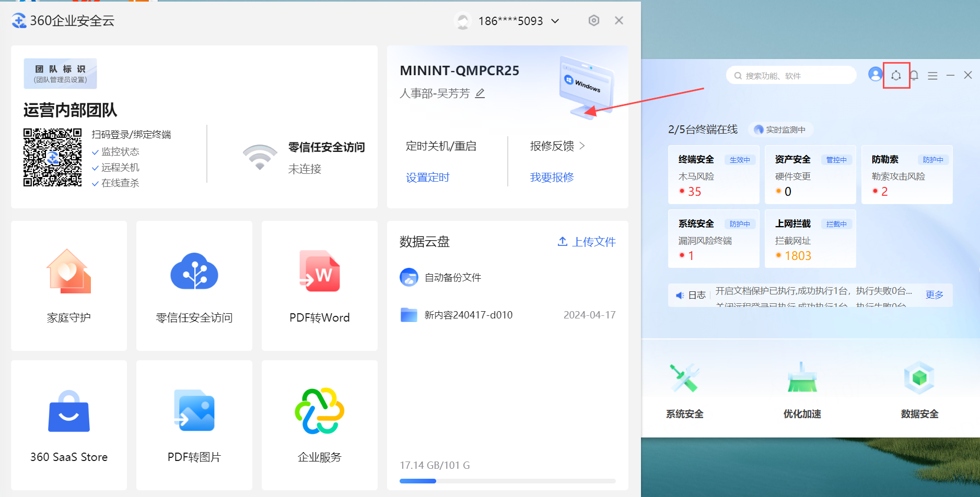
Task: Click the 定时关机/重启 label
Action: pyautogui.click(x=441, y=146)
